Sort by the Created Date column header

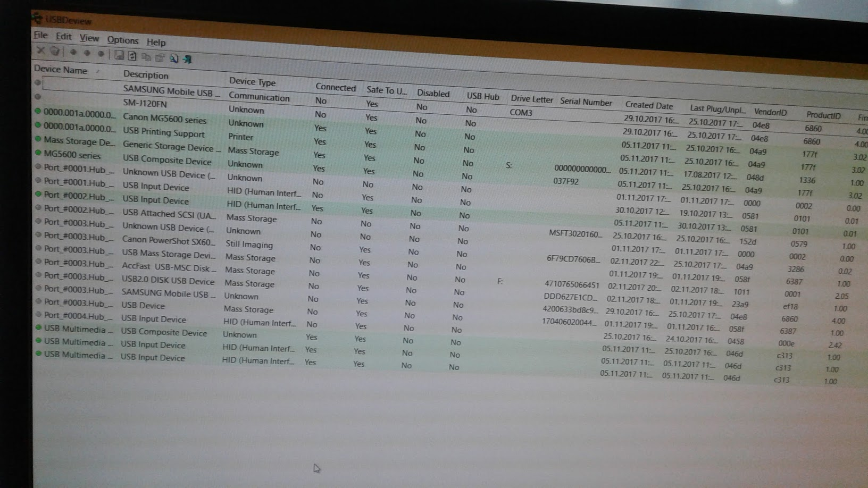click(649, 105)
